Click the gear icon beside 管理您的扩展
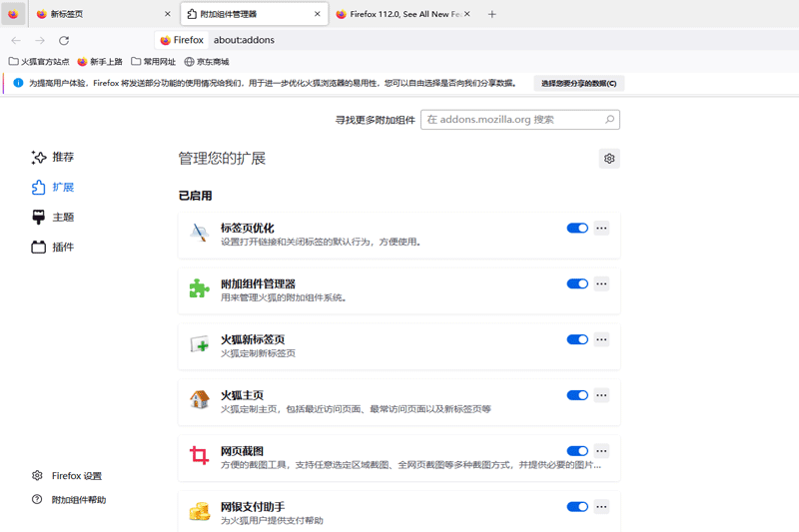The image size is (799, 532). 609,158
